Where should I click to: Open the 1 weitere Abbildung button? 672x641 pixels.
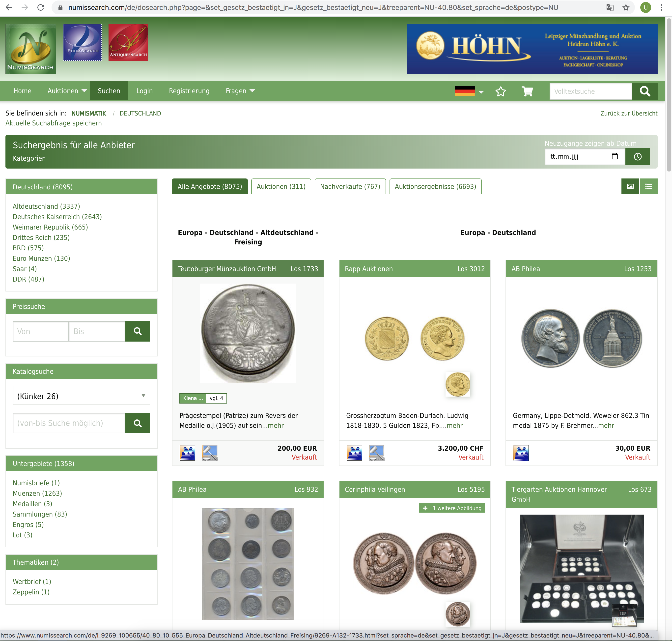[452, 508]
